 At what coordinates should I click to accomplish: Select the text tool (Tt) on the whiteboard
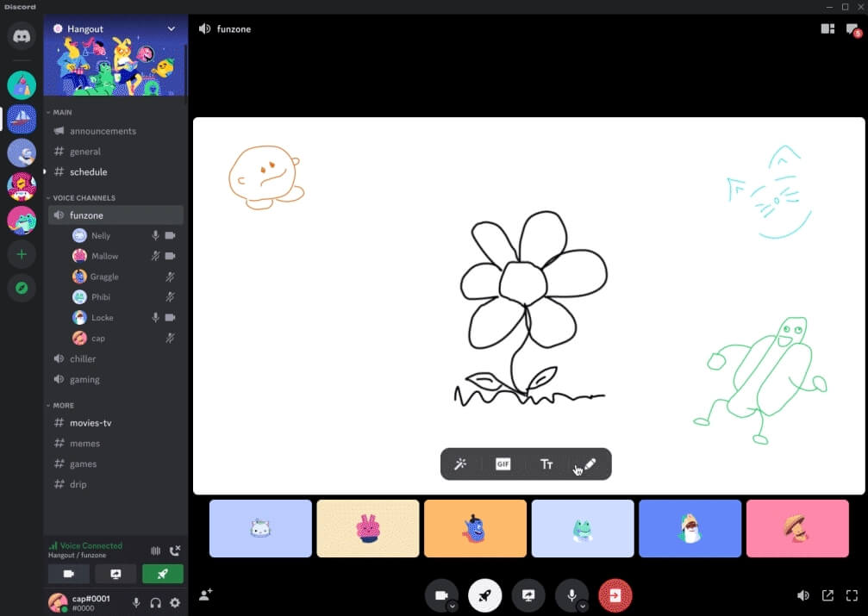click(x=546, y=464)
